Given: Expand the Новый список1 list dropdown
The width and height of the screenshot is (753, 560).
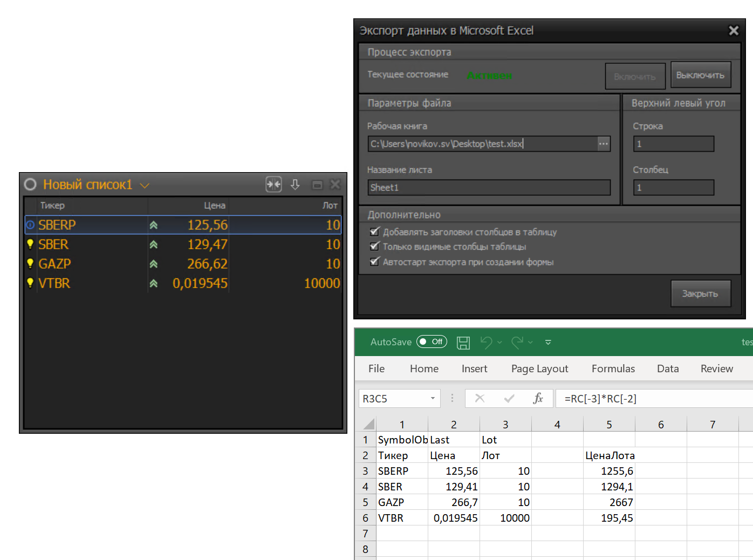Looking at the screenshot, I should pyautogui.click(x=145, y=186).
